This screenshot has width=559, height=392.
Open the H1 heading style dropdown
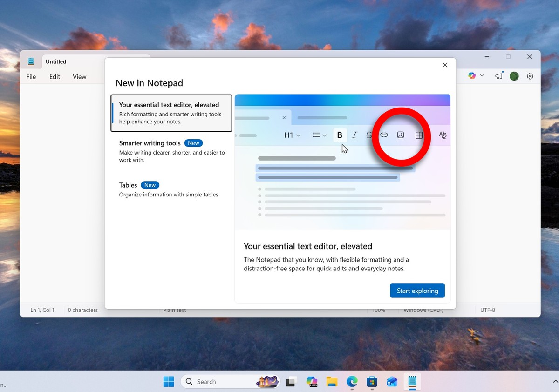tap(292, 135)
